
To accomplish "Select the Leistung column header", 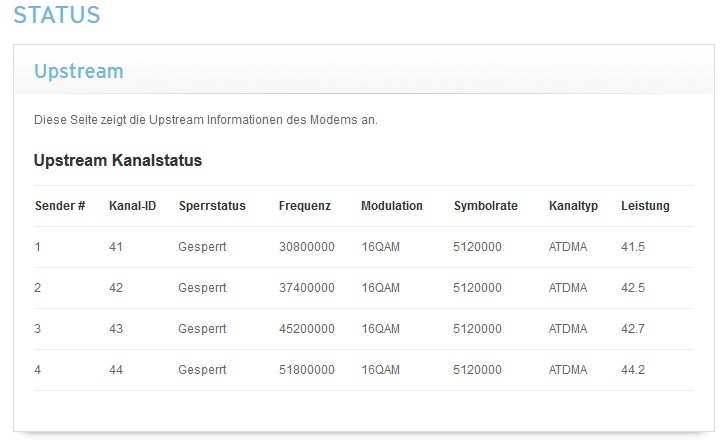I will (645, 206).
